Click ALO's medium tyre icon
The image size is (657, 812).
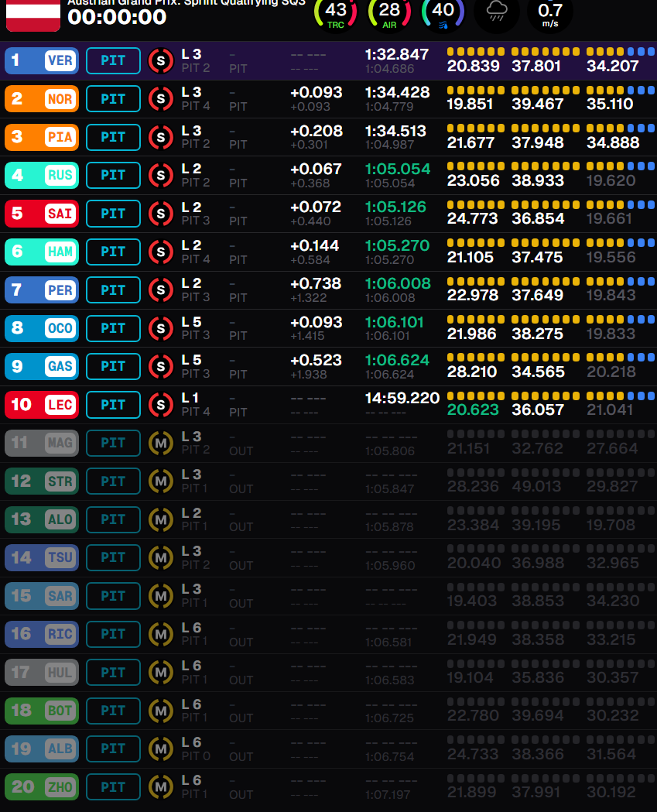pos(160,520)
